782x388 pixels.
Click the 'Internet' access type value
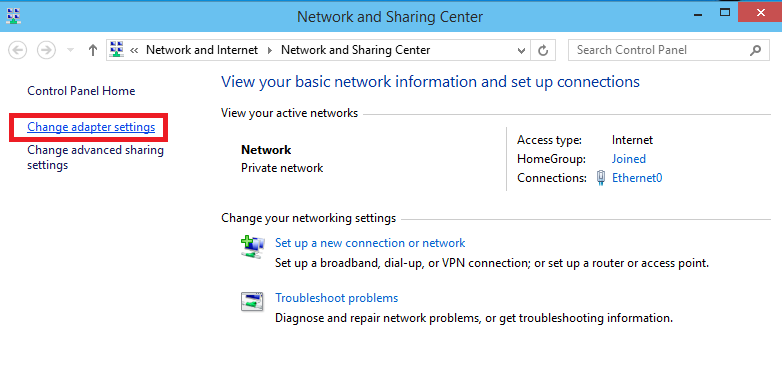[632, 140]
